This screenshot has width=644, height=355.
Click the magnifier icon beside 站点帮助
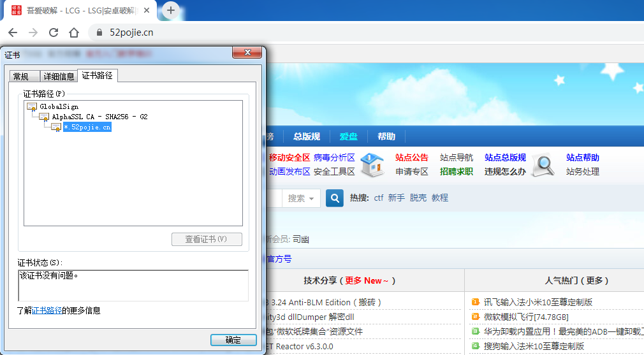click(x=544, y=164)
